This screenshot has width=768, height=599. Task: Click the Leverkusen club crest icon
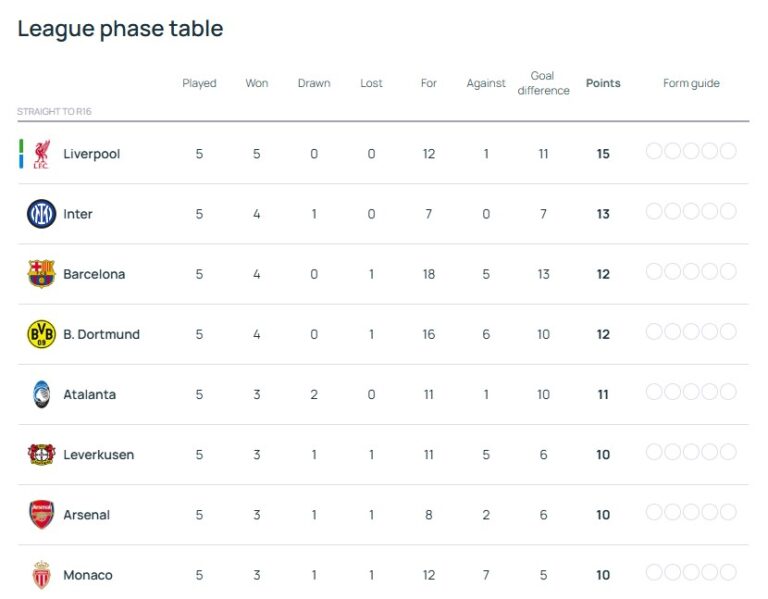[41, 454]
